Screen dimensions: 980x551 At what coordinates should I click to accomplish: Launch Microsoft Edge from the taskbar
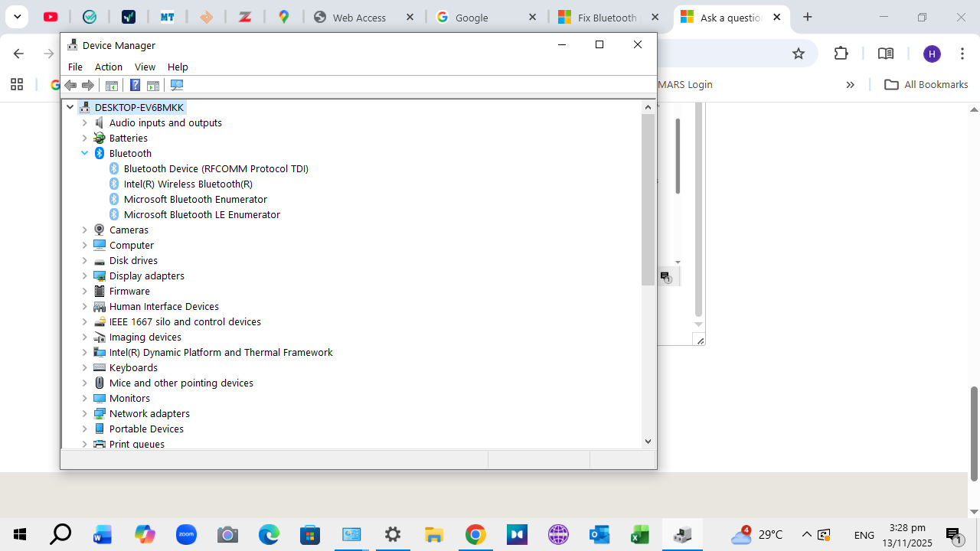(269, 535)
